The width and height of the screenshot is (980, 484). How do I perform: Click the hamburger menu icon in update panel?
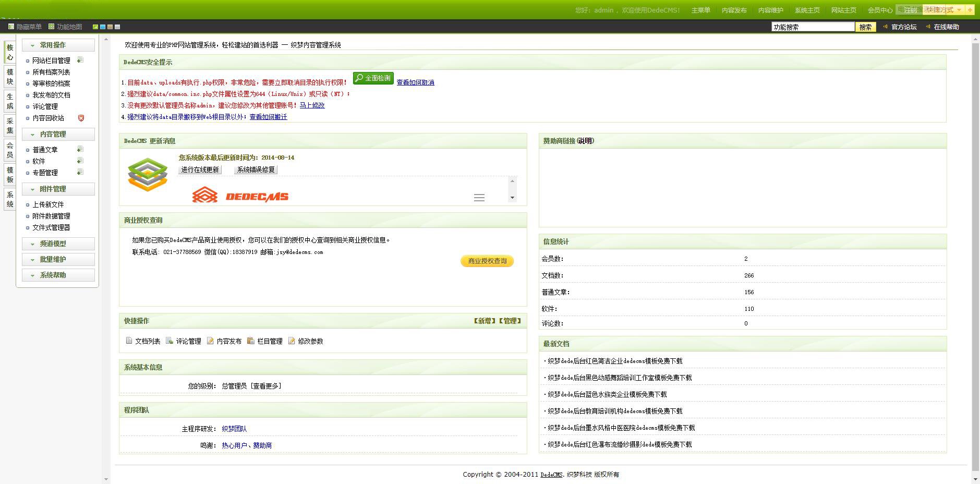[479, 198]
